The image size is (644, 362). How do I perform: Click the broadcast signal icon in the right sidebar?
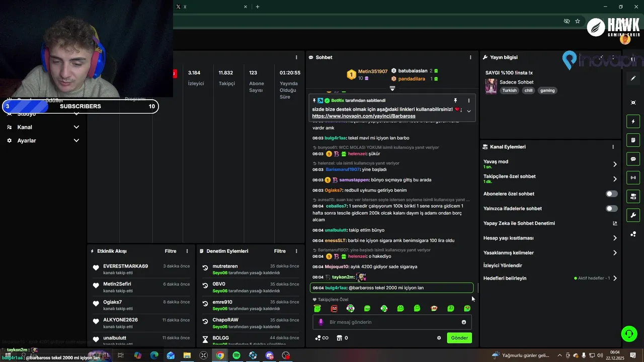coord(633,177)
